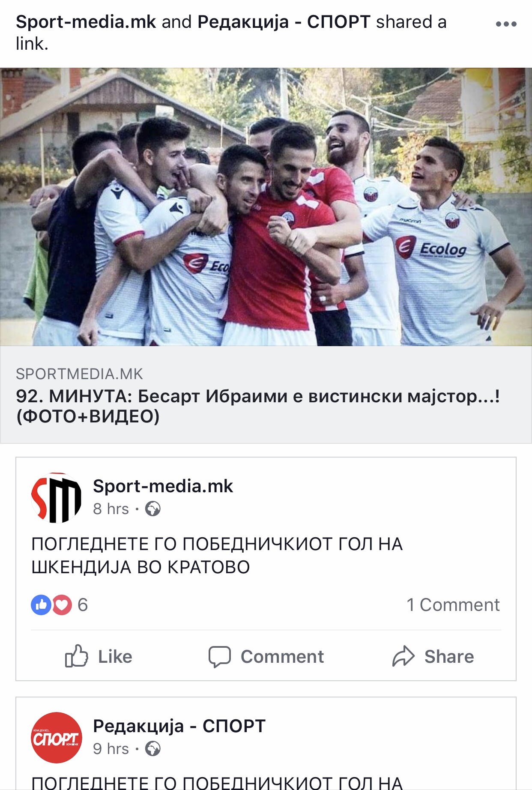Open the 92. МИНУТА article headline
The image size is (532, 790).
258,406
